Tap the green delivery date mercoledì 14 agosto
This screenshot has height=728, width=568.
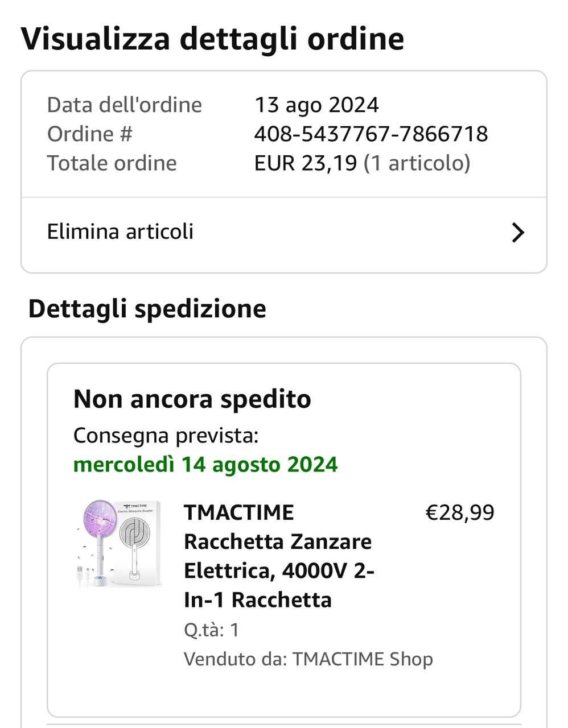205,465
